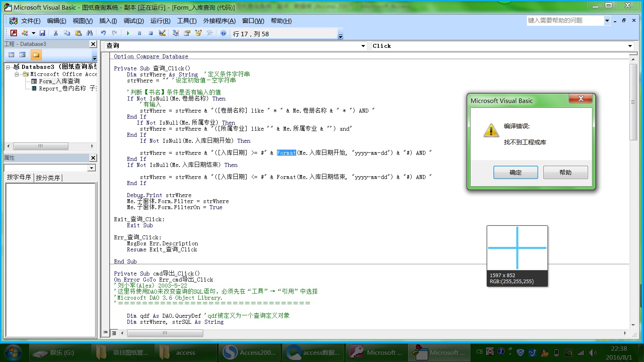Open the 外接程序(A) menu
The height and width of the screenshot is (362, 644).
(x=219, y=21)
